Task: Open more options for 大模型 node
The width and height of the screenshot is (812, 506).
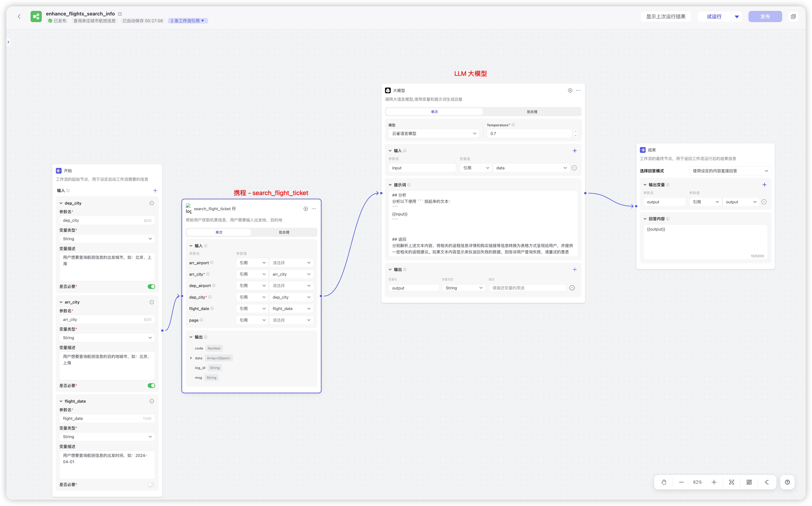Action: (578, 90)
